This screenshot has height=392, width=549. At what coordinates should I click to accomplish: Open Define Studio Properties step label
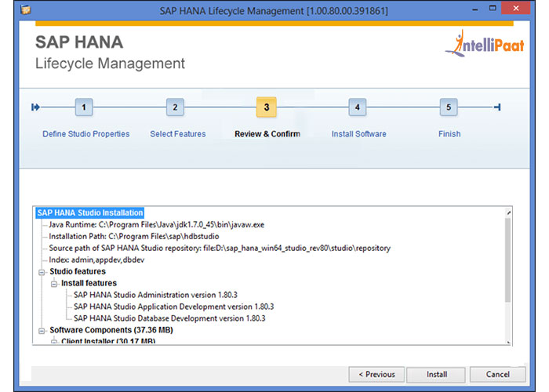86,134
